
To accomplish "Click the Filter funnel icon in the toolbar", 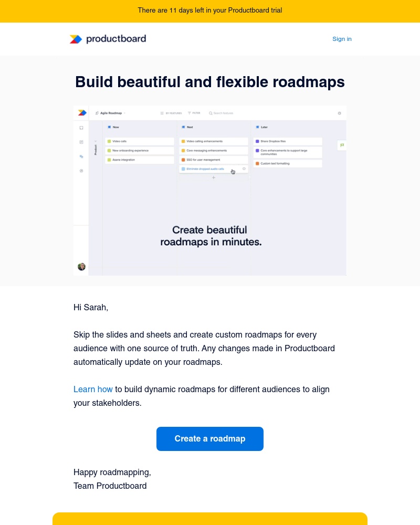I will coord(189,113).
